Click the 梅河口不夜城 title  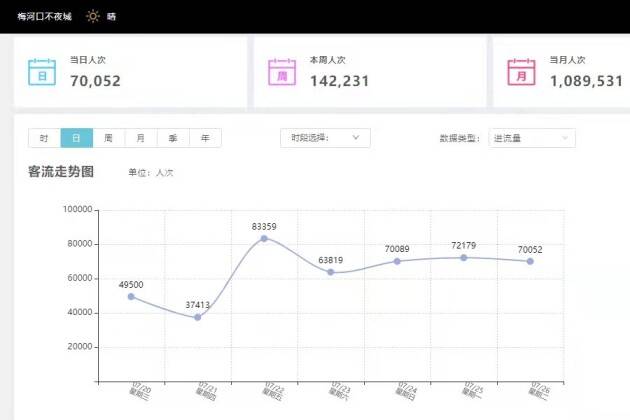click(44, 16)
